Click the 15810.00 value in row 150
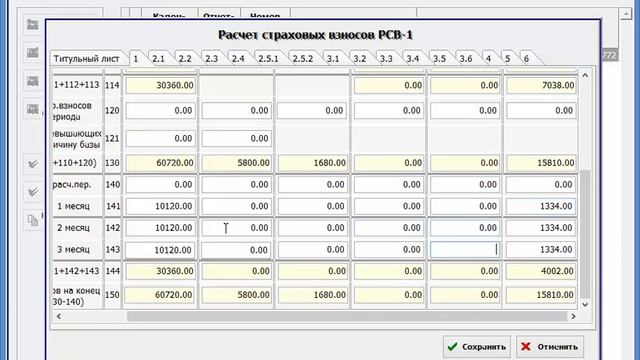 pyautogui.click(x=541, y=295)
